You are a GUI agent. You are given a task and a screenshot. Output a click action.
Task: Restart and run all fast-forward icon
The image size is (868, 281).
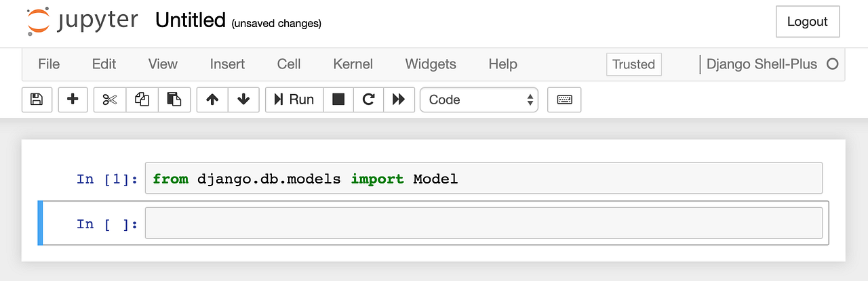(399, 100)
